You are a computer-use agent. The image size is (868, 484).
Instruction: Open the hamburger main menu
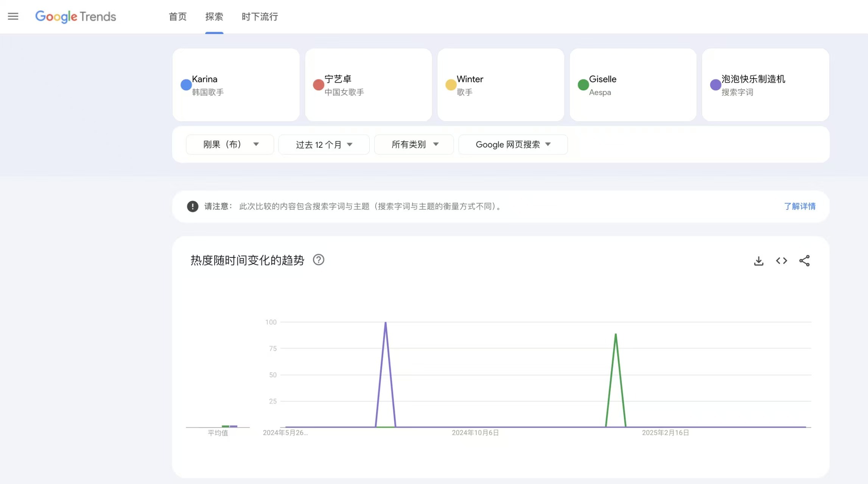pyautogui.click(x=13, y=16)
